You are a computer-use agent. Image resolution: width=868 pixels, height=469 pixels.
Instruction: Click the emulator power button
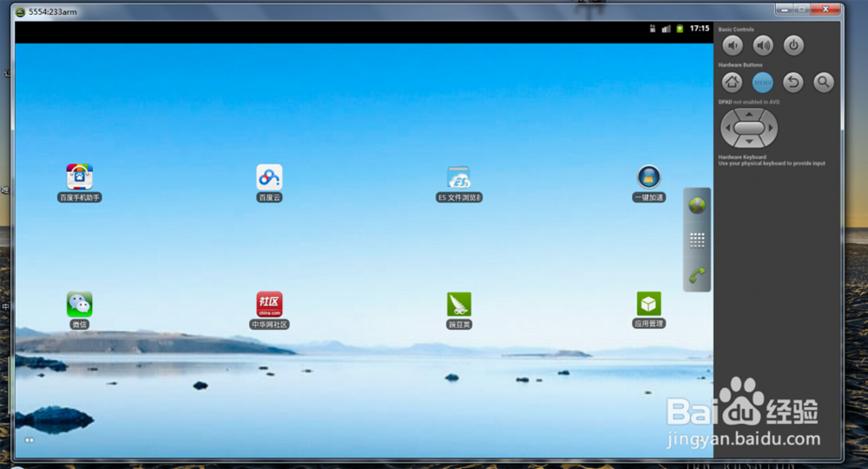point(793,45)
